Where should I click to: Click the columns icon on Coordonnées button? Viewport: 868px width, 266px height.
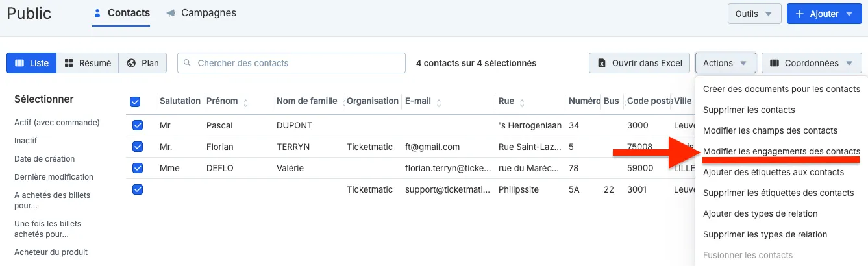pos(774,63)
